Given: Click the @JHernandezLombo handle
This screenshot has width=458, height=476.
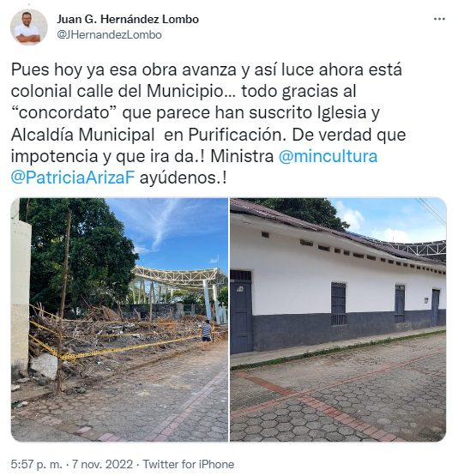Looking at the screenshot, I should 109,34.
